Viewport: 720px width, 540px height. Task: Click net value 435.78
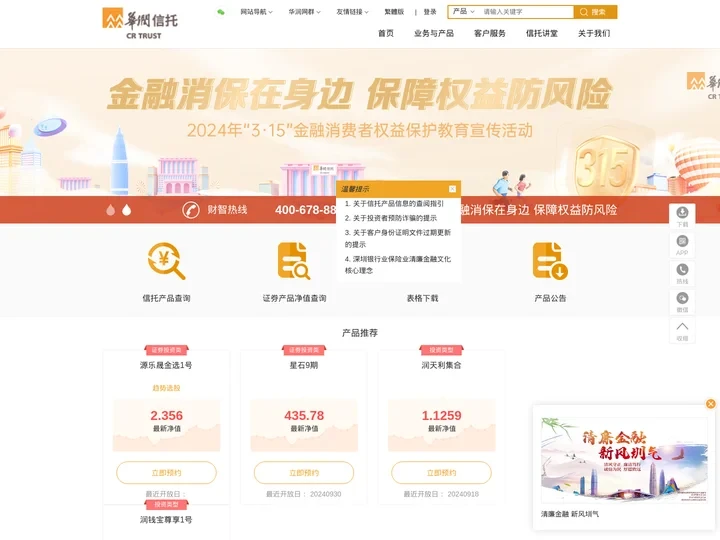(304, 416)
